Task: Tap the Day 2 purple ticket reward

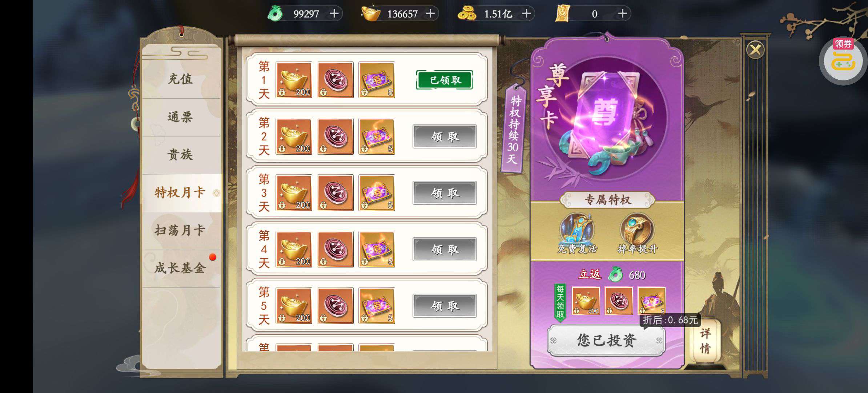Action: pyautogui.click(x=377, y=136)
